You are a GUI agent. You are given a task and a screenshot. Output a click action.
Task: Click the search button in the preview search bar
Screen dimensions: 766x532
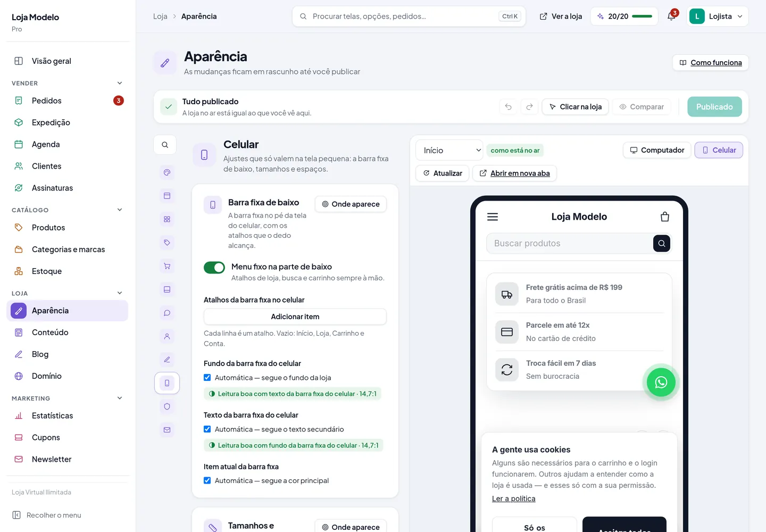[662, 244]
